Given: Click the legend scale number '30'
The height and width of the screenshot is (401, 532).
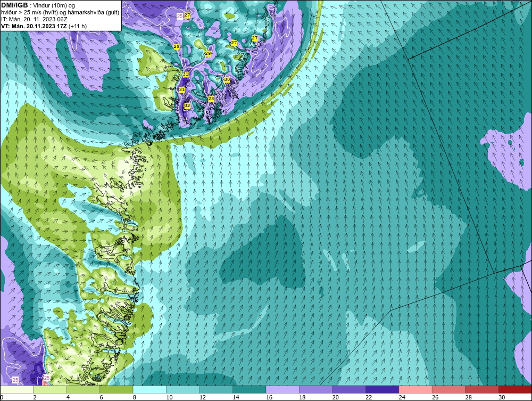Looking at the screenshot, I should (502, 397).
